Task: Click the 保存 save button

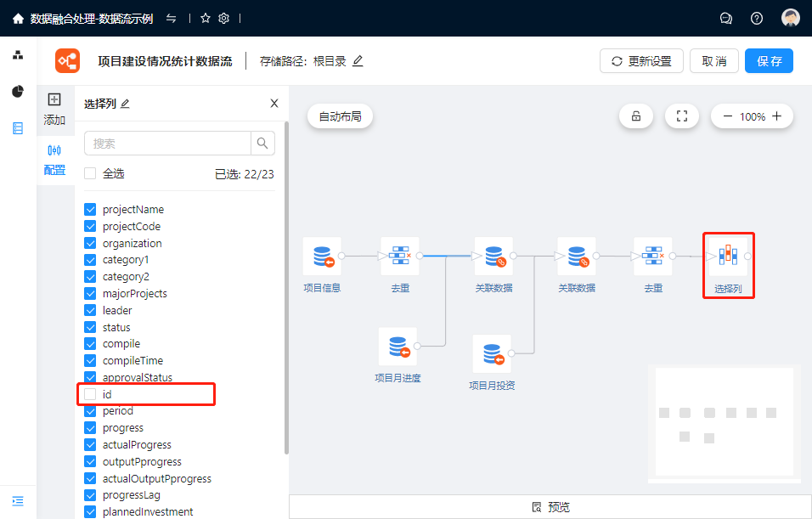Action: (769, 61)
